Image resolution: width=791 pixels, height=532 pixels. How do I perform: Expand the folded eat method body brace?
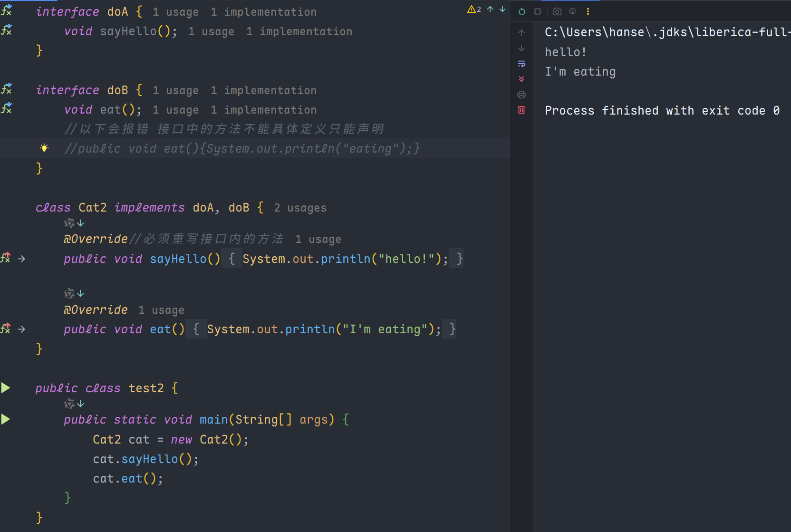196,329
